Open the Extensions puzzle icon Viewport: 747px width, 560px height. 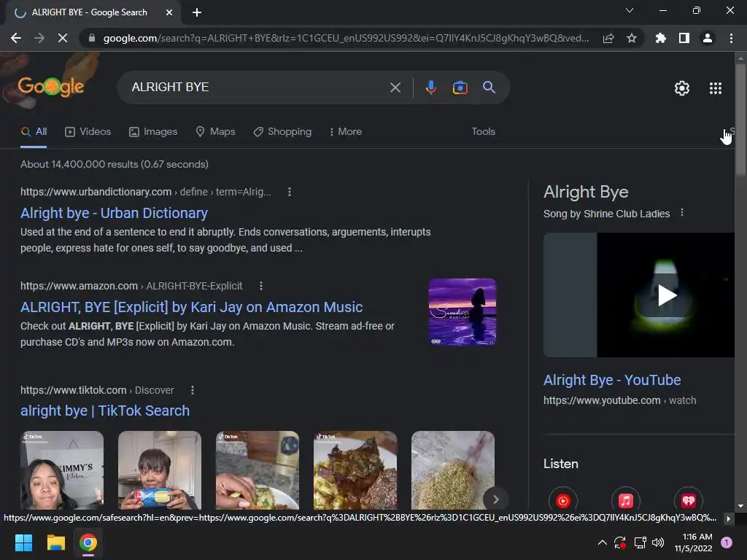pos(660,38)
